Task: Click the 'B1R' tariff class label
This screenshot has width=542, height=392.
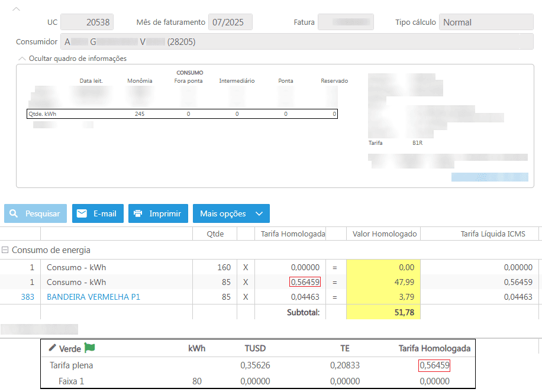Action: (x=417, y=143)
